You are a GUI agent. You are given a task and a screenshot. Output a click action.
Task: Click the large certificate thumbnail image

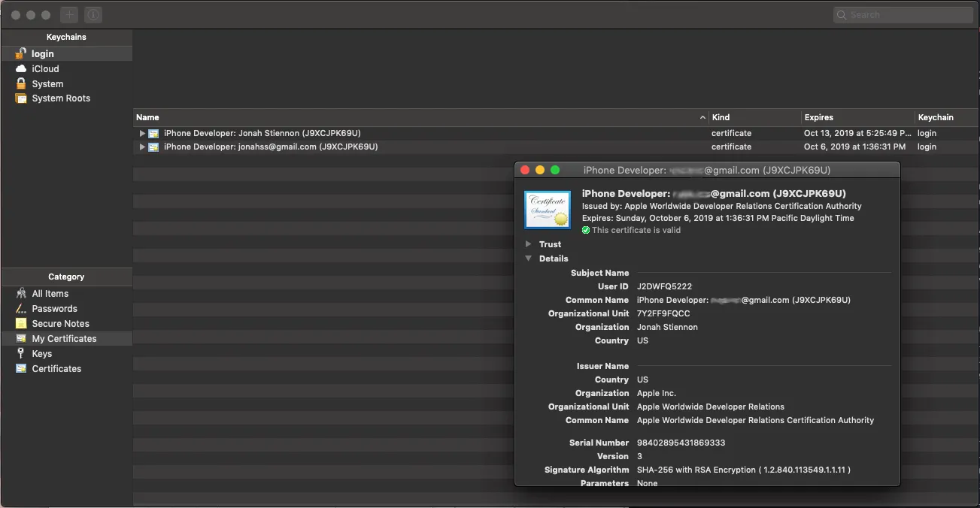pyautogui.click(x=548, y=209)
